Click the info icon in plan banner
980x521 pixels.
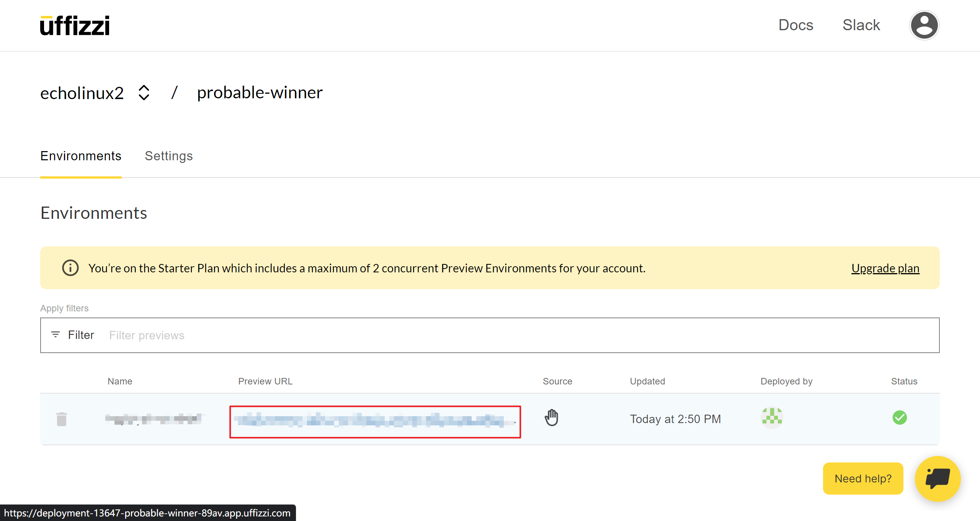coord(70,268)
